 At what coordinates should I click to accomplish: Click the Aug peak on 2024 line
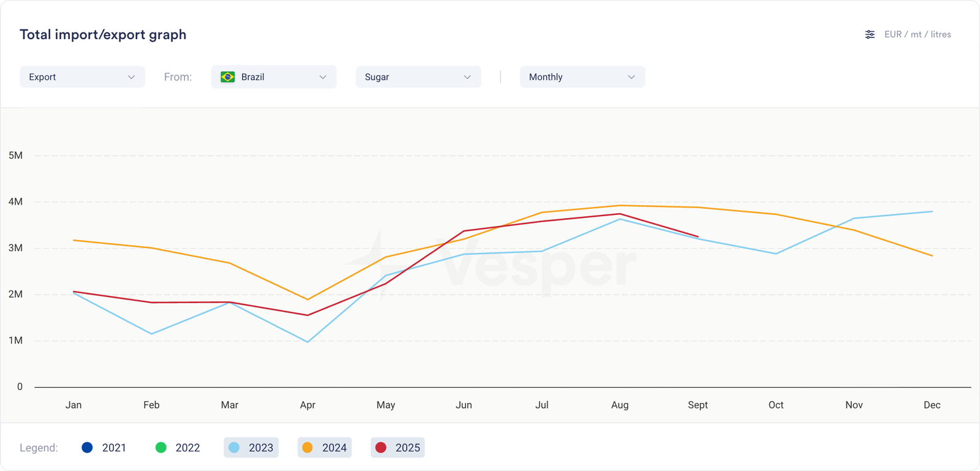pyautogui.click(x=620, y=206)
